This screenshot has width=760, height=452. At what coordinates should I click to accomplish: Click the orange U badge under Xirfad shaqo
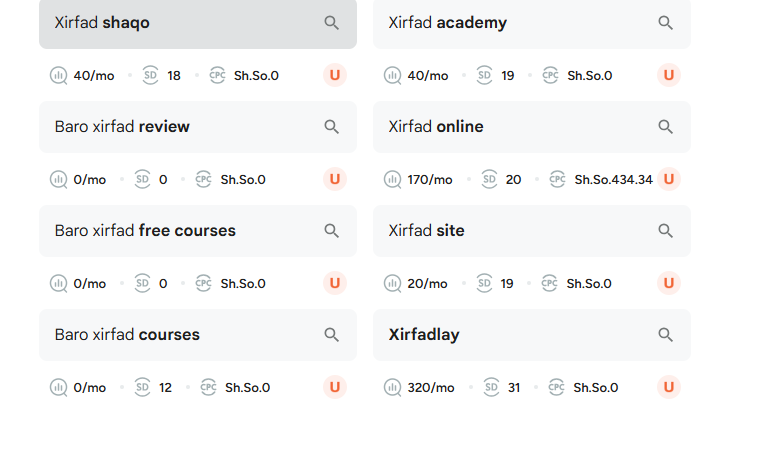point(335,75)
